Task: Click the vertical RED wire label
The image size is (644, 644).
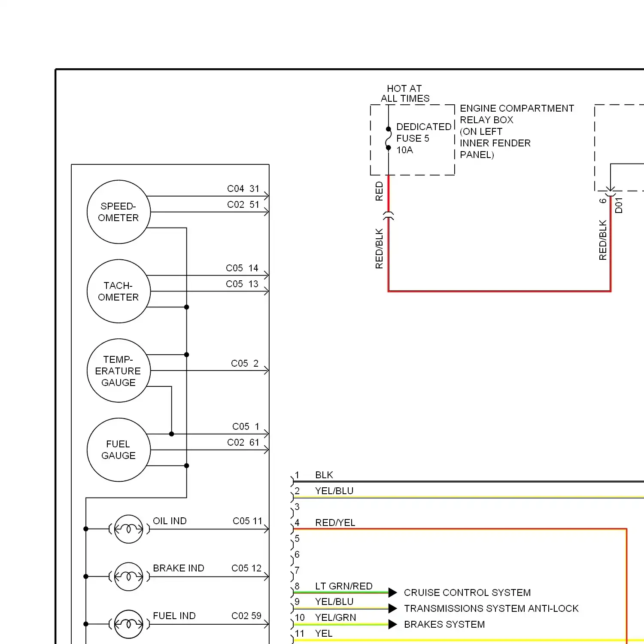Action: [379, 191]
